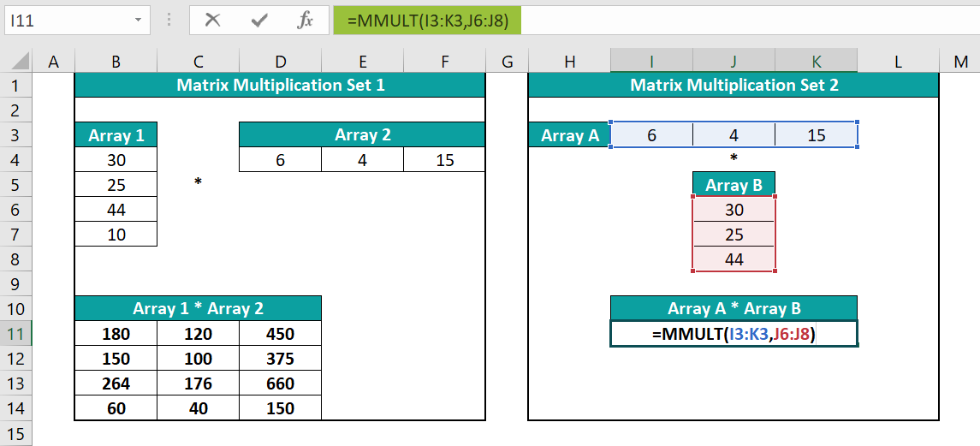Select column L header
This screenshot has width=980, height=446.
(x=898, y=62)
